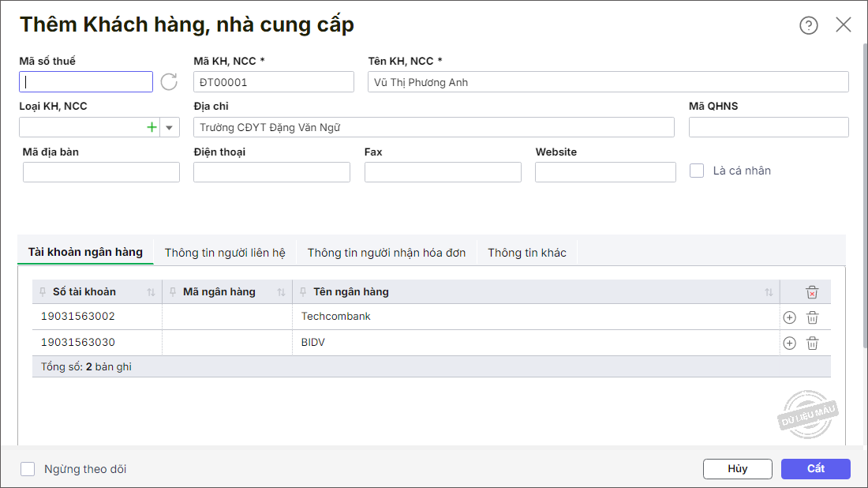Enable the Ngừng theo dõi checkbox
This screenshot has width=868, height=488.
(x=28, y=469)
